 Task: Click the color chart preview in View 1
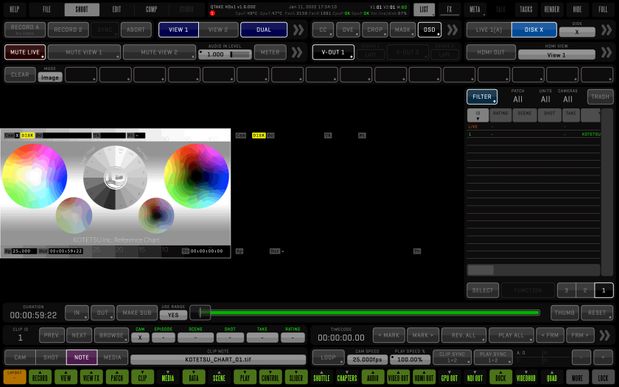(116, 193)
